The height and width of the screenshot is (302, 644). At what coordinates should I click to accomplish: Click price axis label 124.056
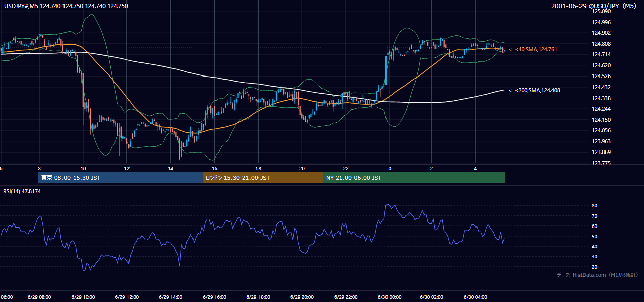click(600, 130)
